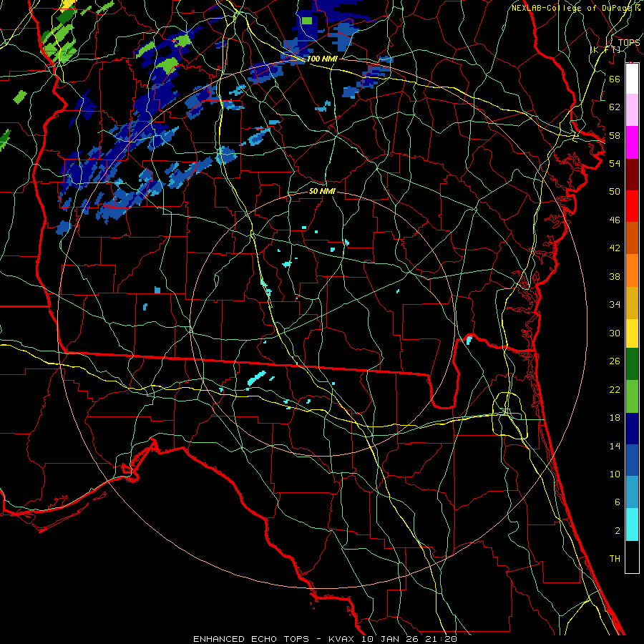Click the 18 scale value
This screenshot has width=644, height=644.
coord(615,418)
